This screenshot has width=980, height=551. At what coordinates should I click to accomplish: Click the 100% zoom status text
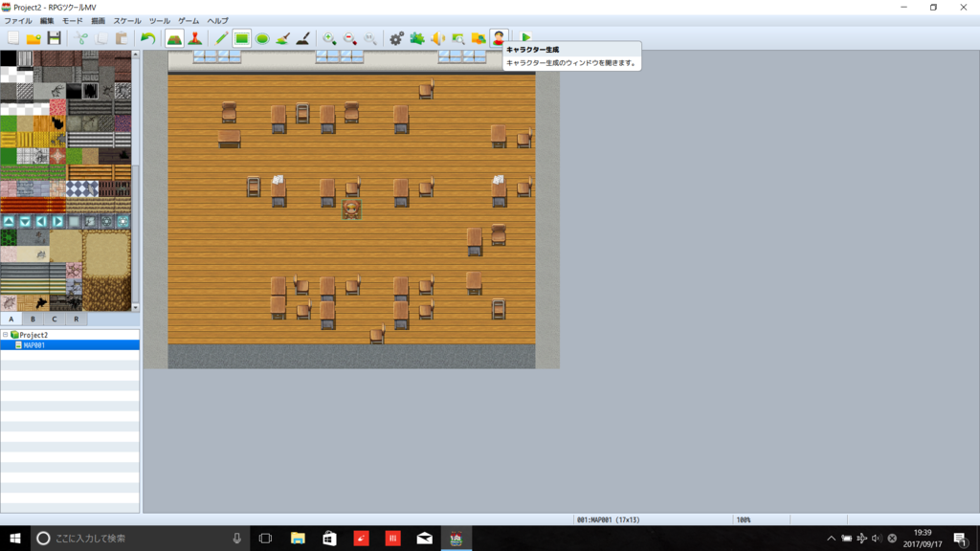[x=743, y=519]
